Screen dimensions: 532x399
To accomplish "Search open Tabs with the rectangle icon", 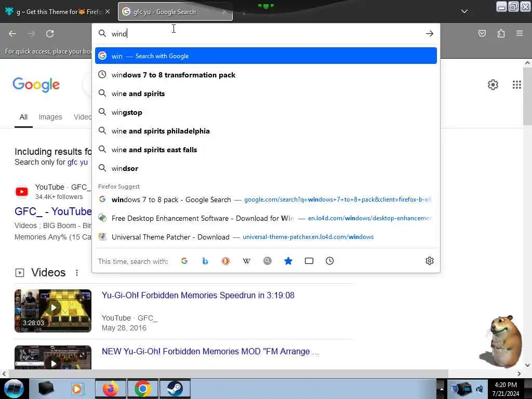I will tap(309, 261).
